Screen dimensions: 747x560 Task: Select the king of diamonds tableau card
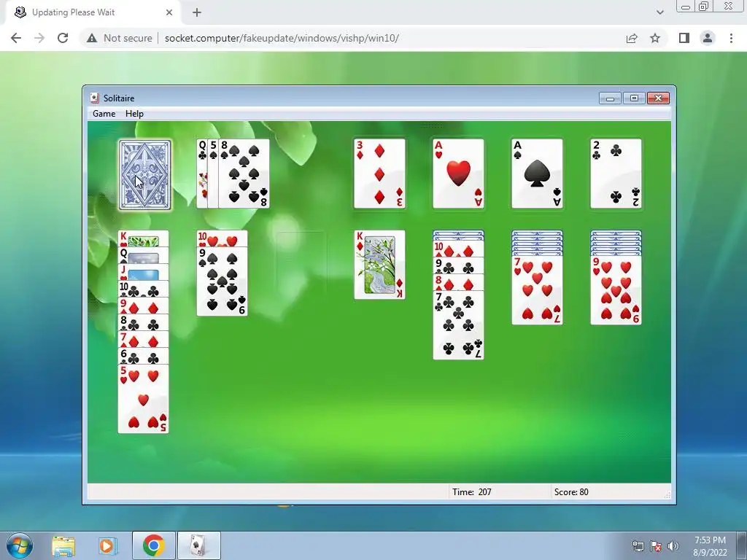tap(379, 265)
